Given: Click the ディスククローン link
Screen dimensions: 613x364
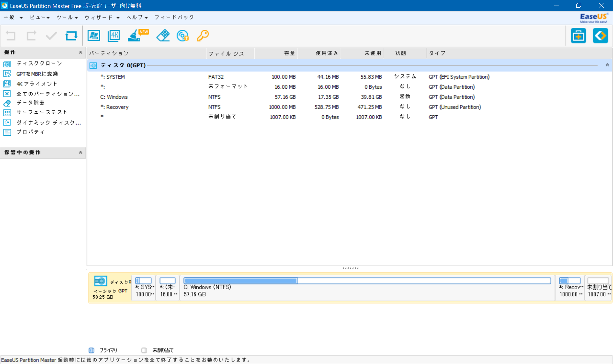Looking at the screenshot, I should tap(39, 64).
